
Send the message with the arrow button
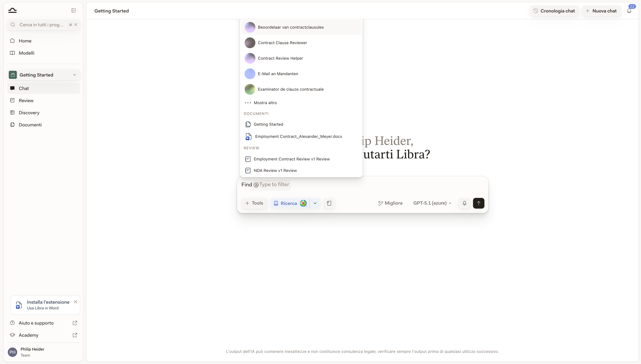click(478, 203)
